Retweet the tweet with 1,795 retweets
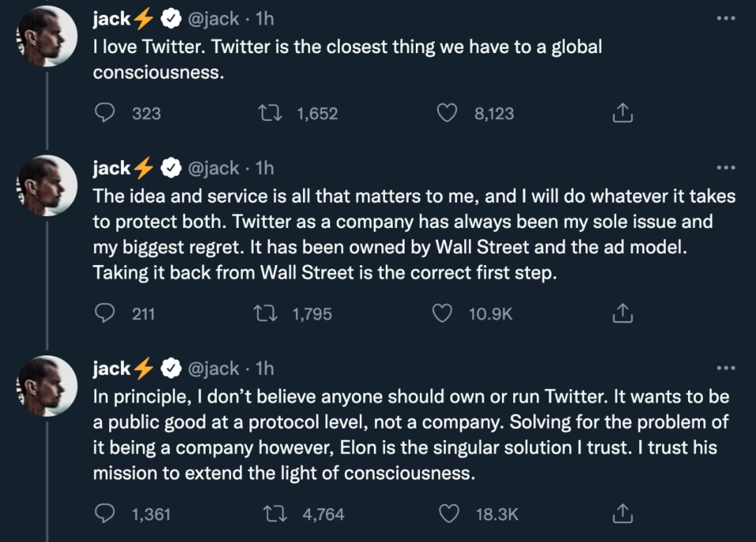 (x=266, y=314)
